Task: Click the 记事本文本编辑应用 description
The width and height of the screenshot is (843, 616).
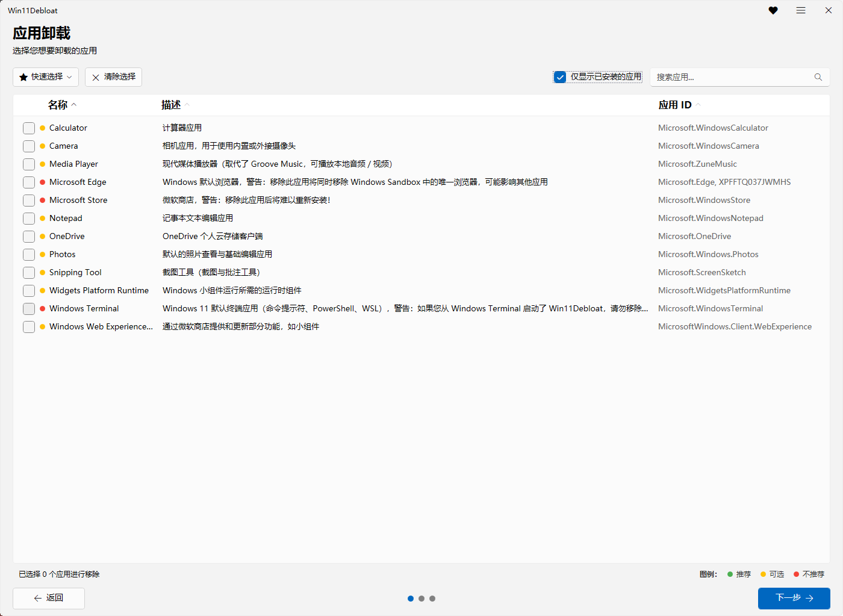Action: tap(198, 218)
